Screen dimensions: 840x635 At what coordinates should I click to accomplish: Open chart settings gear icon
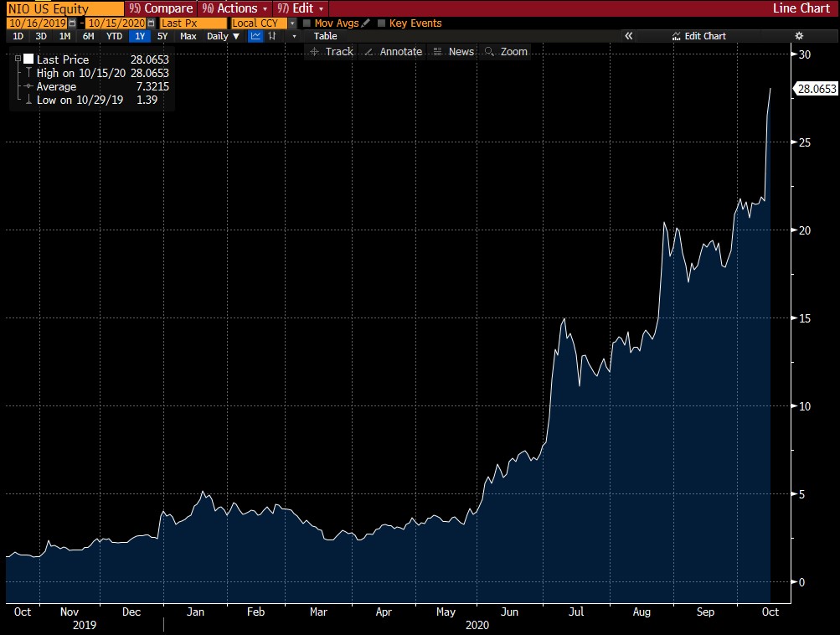(799, 36)
